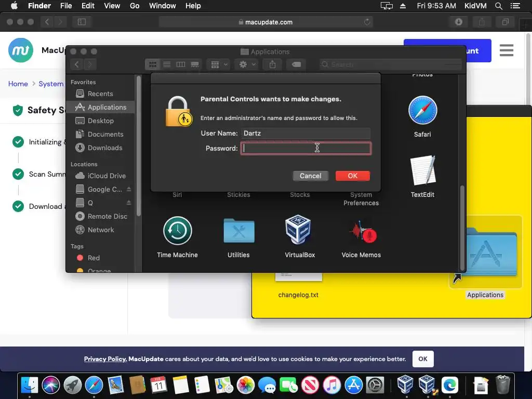Follow the Home breadcrumb link
Screen dimensions: 532x399
tap(18, 84)
